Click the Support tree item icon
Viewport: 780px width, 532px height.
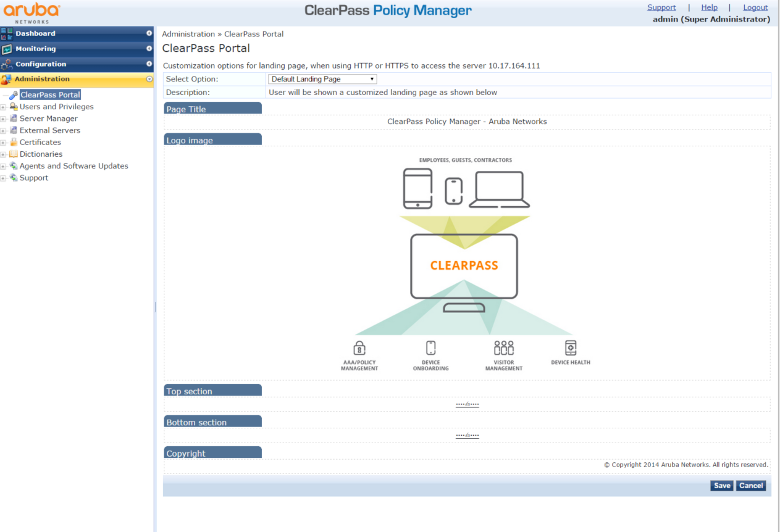[14, 178]
